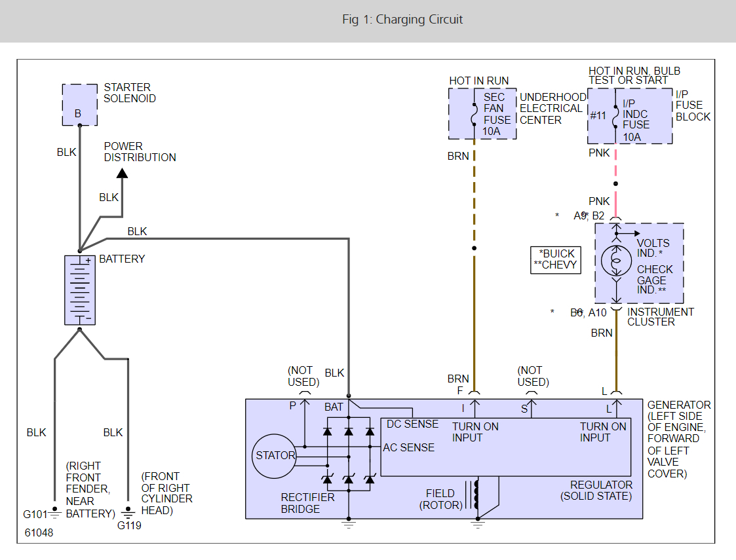Click the 'FIELD (ROTOR)' label
Viewport: 736px width, 560px height.
(x=441, y=499)
